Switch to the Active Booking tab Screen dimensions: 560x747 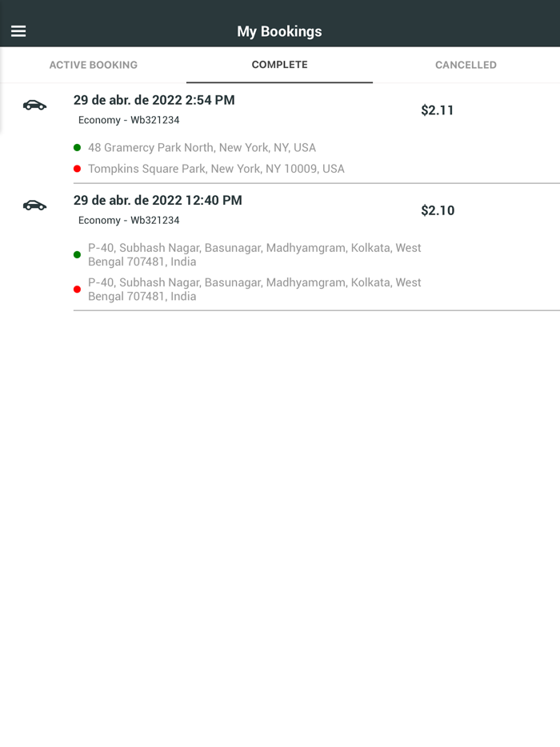point(94,65)
